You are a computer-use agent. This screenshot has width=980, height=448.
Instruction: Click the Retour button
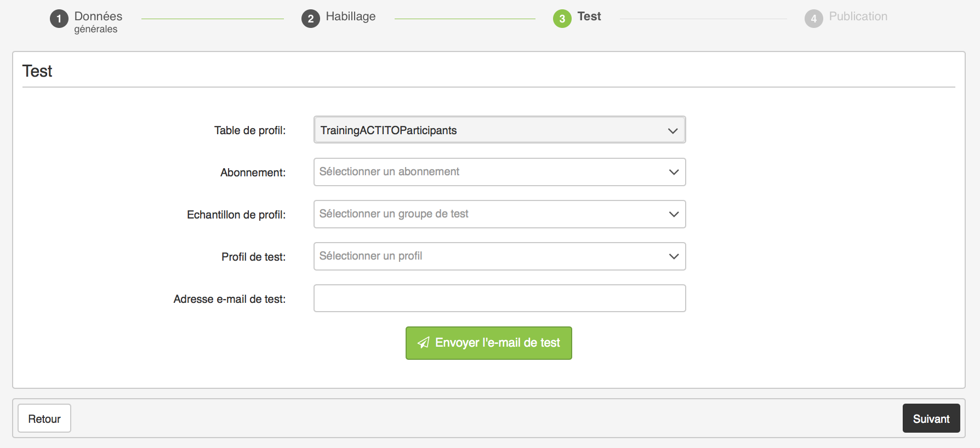44,418
